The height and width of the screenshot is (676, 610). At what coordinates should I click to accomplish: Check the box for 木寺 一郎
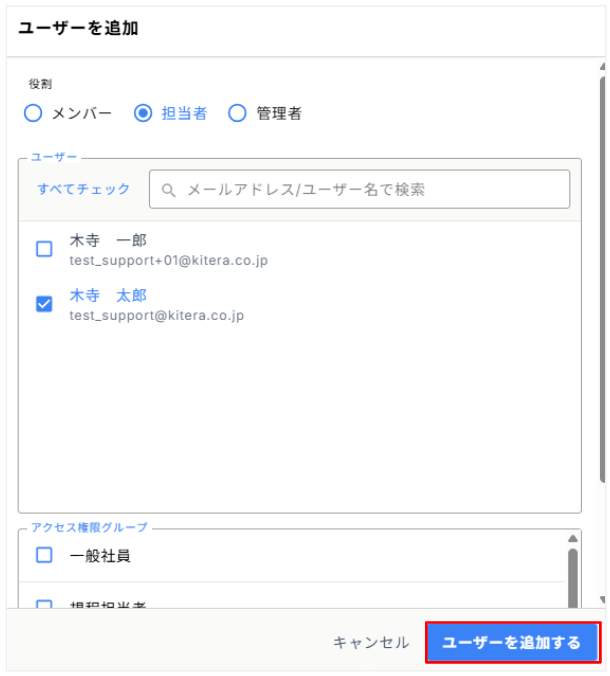44,249
